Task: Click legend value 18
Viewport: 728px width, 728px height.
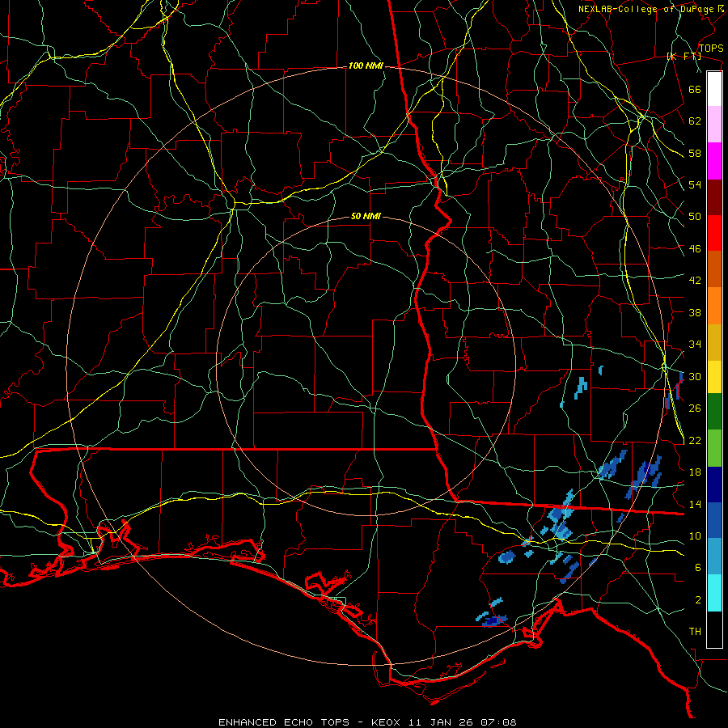Action: click(695, 472)
